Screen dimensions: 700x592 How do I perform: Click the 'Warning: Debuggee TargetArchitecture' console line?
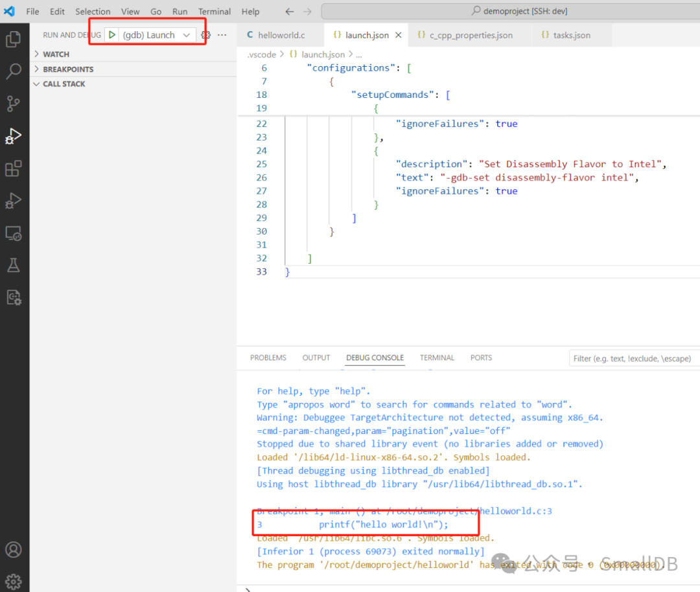[x=430, y=418]
